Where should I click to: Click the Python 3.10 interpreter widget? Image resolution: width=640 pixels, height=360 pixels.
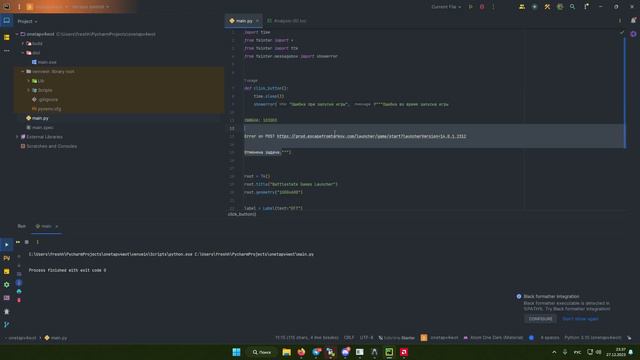pyautogui.click(x=593, y=338)
